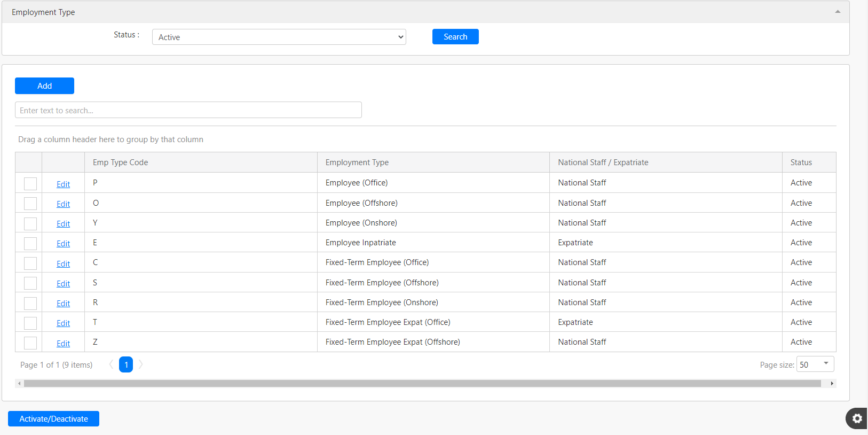Edit the row with code T

click(63, 323)
